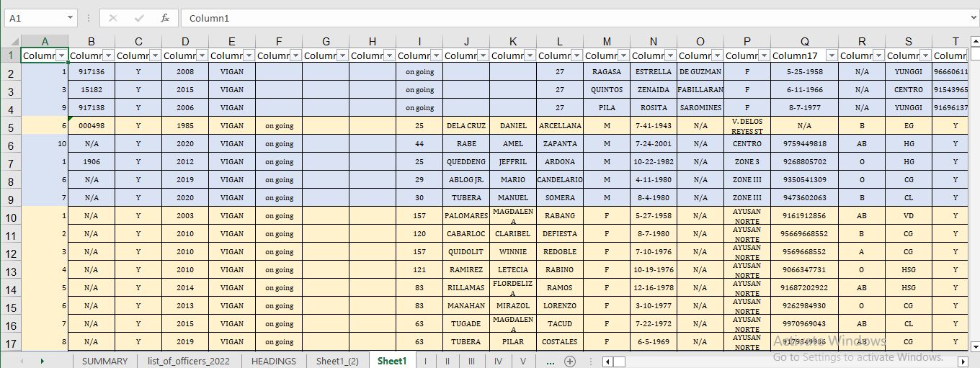980x368 pixels.
Task: Select row 10 by its row number
Action: 10,218
